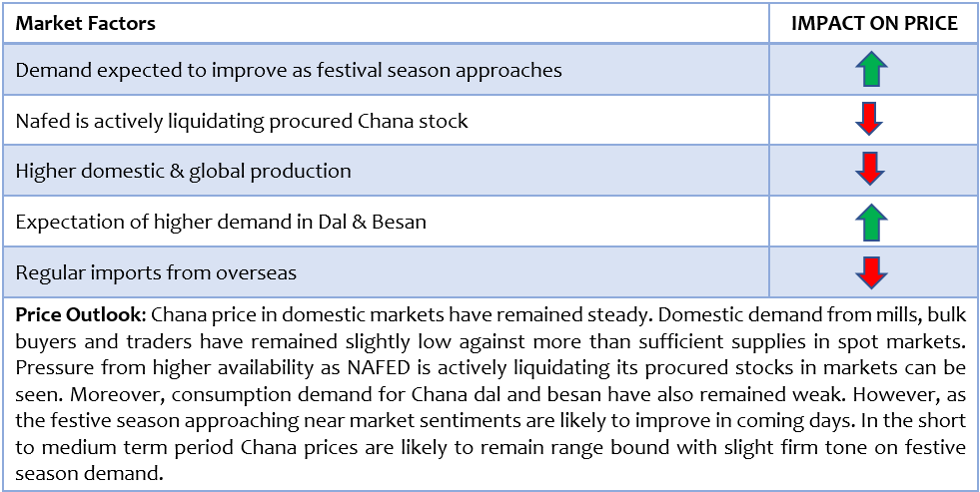Click the Higher domestic & global production text
The image size is (980, 492).
pos(183,171)
